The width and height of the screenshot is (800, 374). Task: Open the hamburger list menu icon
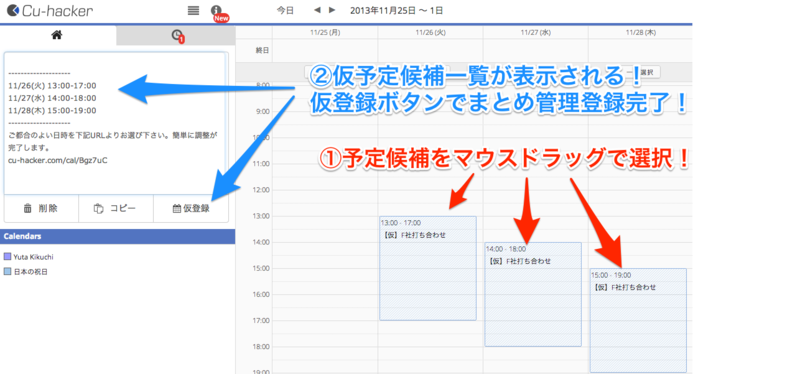pyautogui.click(x=193, y=10)
